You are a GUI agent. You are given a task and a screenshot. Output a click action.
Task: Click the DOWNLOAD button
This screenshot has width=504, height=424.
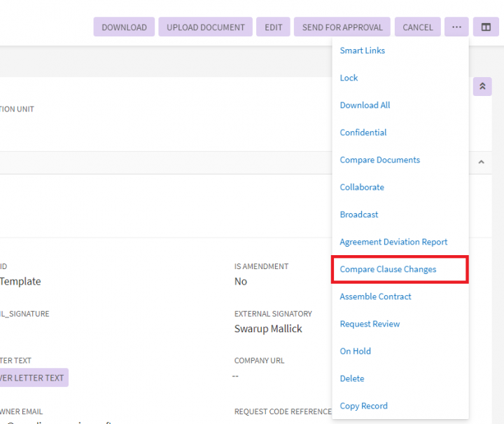[124, 27]
